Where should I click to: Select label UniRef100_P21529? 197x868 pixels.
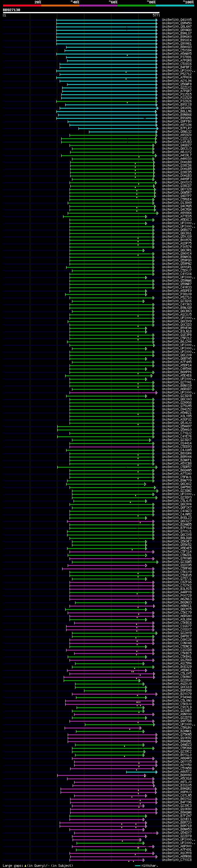[x=177, y=98]
